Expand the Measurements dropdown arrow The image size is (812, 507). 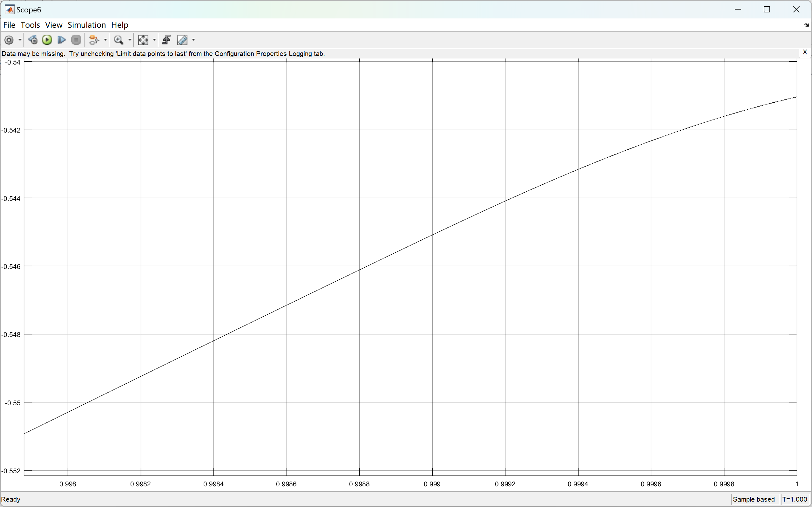click(x=193, y=40)
